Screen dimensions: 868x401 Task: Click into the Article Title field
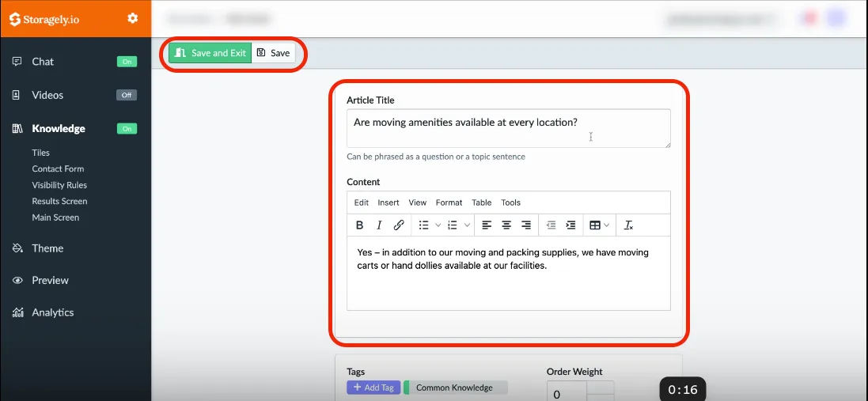click(x=509, y=128)
